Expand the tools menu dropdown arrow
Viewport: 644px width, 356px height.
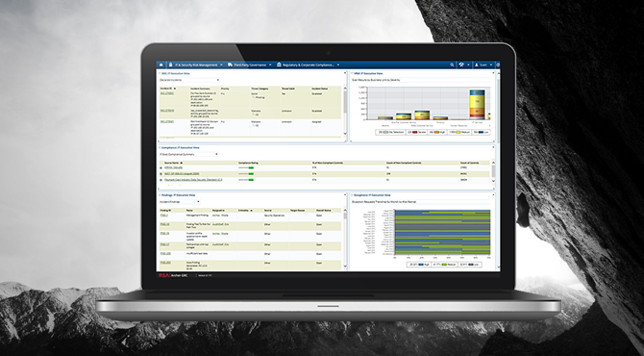[x=468, y=65]
